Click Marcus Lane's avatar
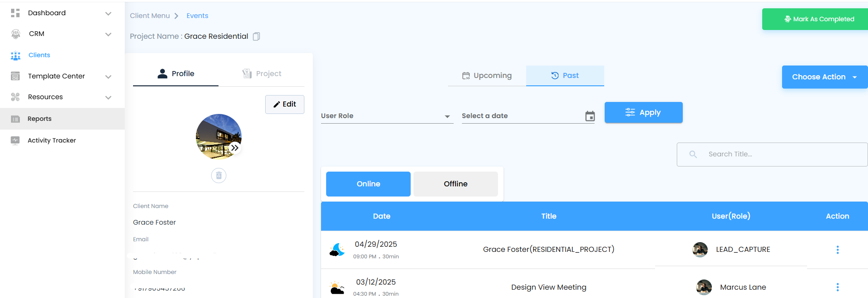The height and width of the screenshot is (298, 868). pos(704,287)
